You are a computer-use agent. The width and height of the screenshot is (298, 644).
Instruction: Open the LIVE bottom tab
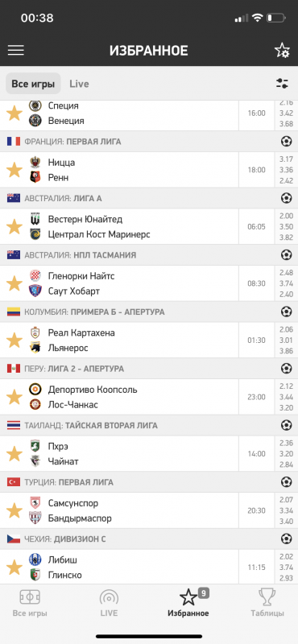coord(109,602)
